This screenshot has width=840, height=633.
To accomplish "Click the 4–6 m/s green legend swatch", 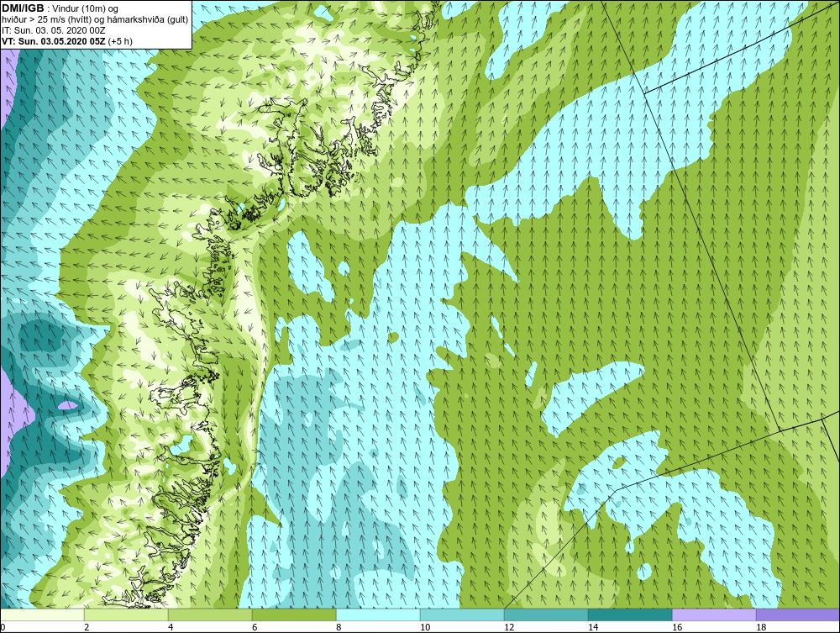I will 210,615.
